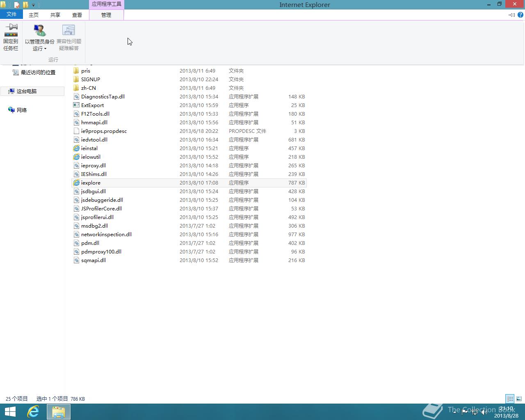Image resolution: width=525 pixels, height=420 pixels.
Task: Open the Windows Start button
Action: click(10, 412)
